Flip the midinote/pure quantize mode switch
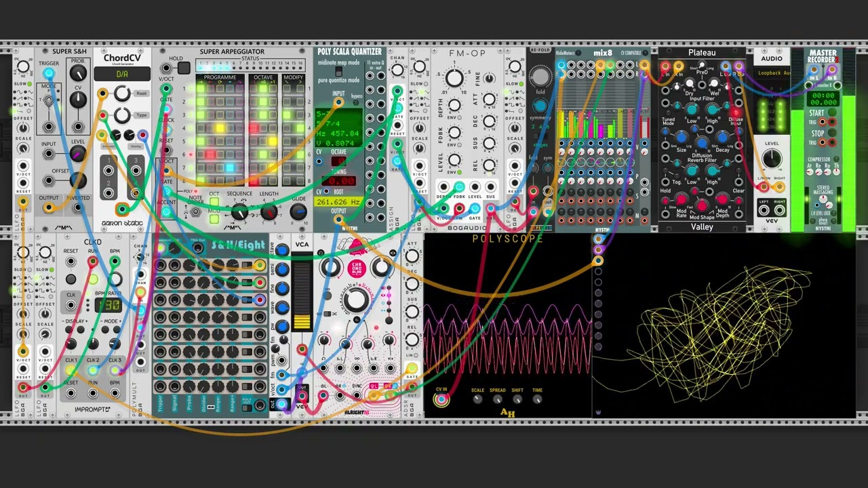The height and width of the screenshot is (488, 868). (x=338, y=71)
